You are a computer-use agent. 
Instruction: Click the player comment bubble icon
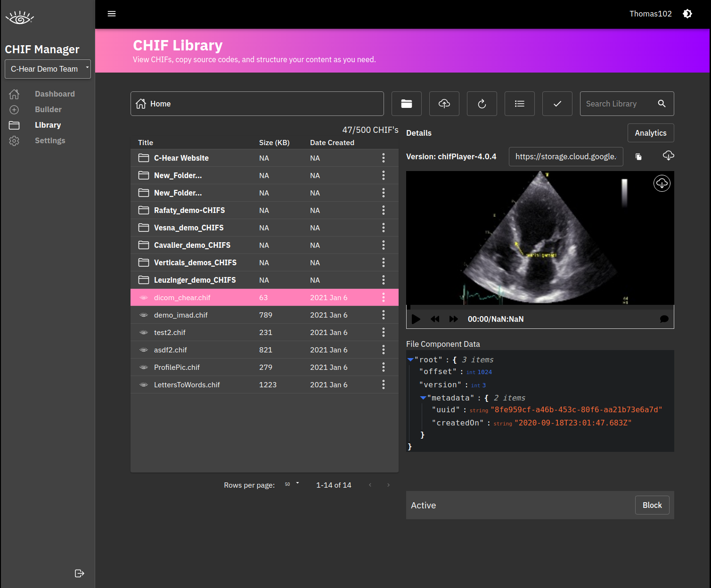coord(664,319)
